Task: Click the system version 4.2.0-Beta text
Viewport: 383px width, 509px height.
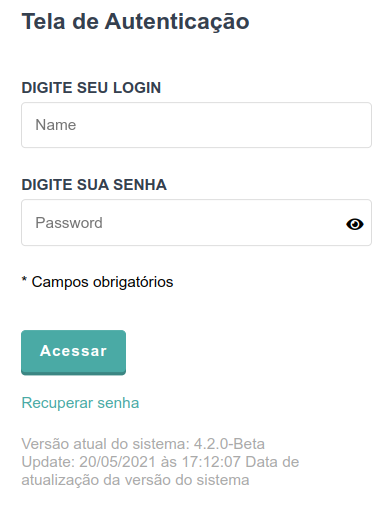Action: tap(143, 444)
